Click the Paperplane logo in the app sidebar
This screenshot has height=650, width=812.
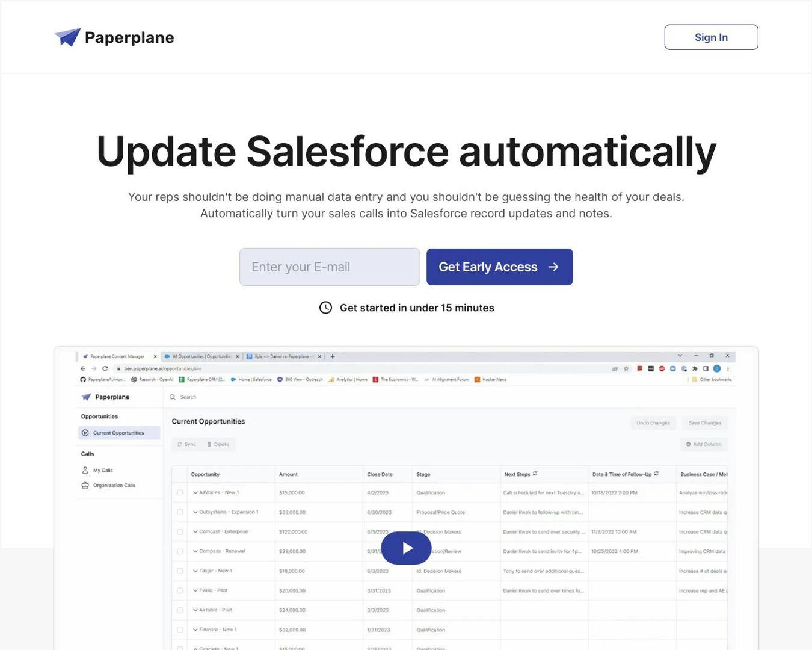tap(105, 397)
